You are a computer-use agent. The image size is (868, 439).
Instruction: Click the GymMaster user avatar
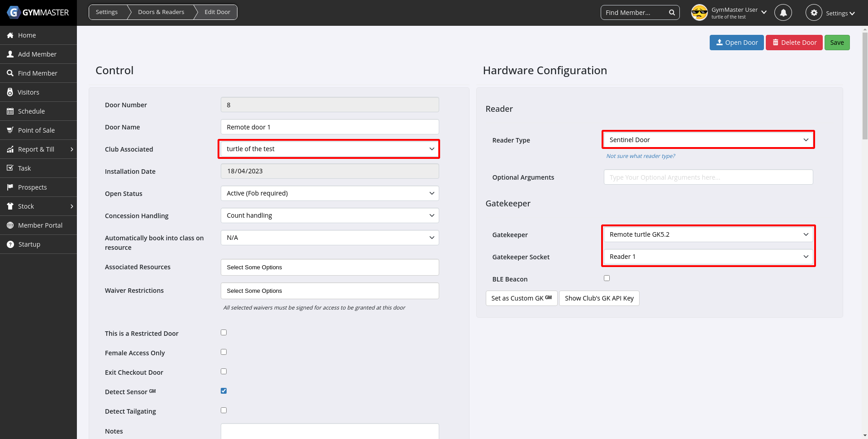click(x=699, y=13)
